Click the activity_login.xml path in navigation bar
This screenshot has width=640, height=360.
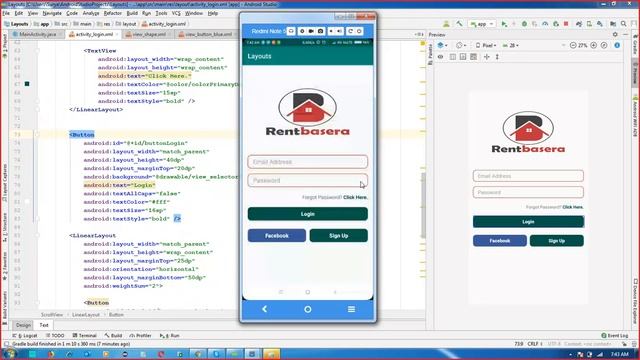point(164,24)
